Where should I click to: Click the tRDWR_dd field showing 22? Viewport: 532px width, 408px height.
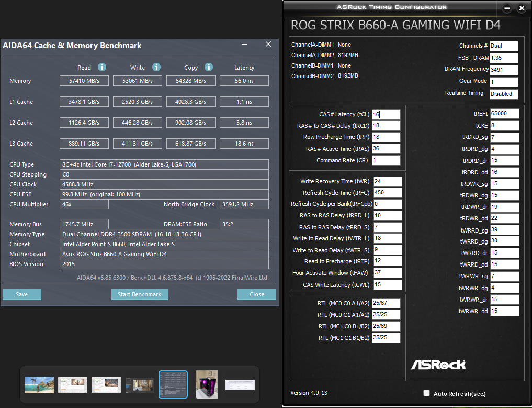[x=504, y=218]
